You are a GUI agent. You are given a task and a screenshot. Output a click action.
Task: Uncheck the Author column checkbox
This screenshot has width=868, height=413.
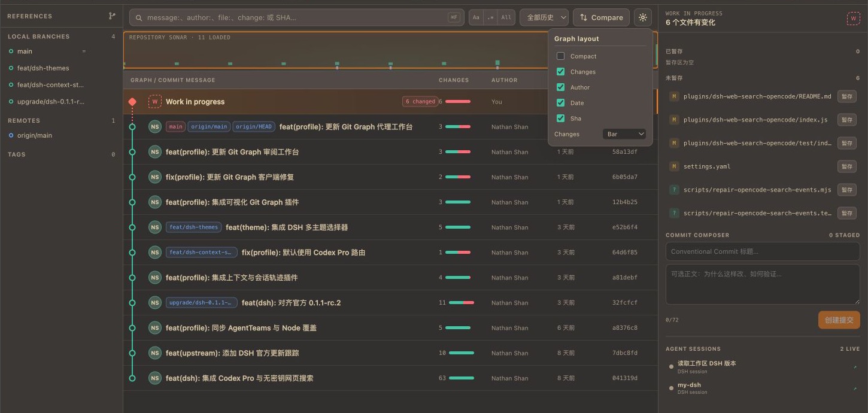click(560, 87)
